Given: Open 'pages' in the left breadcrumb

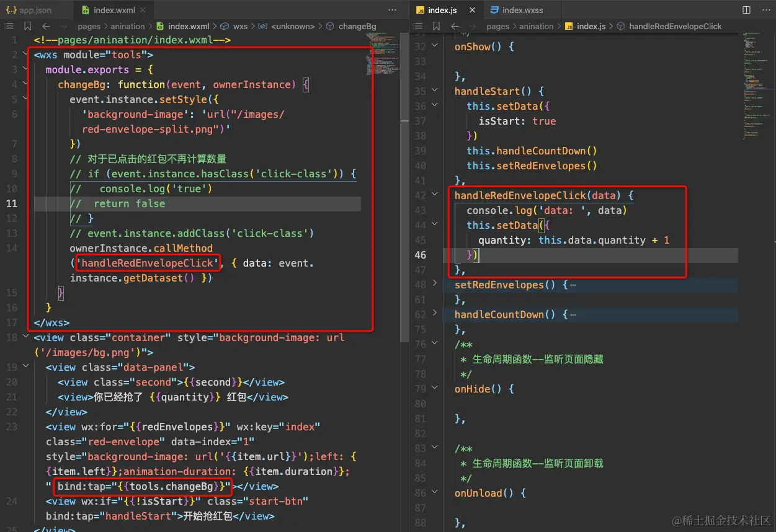Looking at the screenshot, I should point(89,26).
